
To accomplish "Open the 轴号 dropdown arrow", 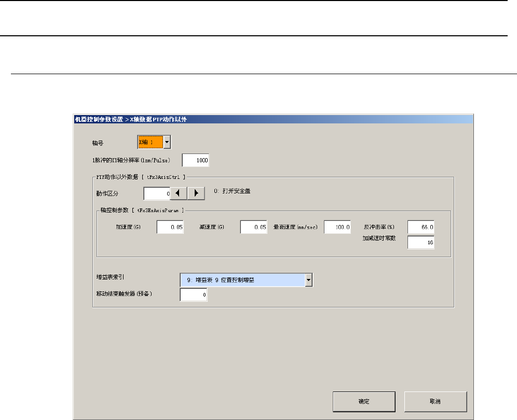I will tap(166, 141).
